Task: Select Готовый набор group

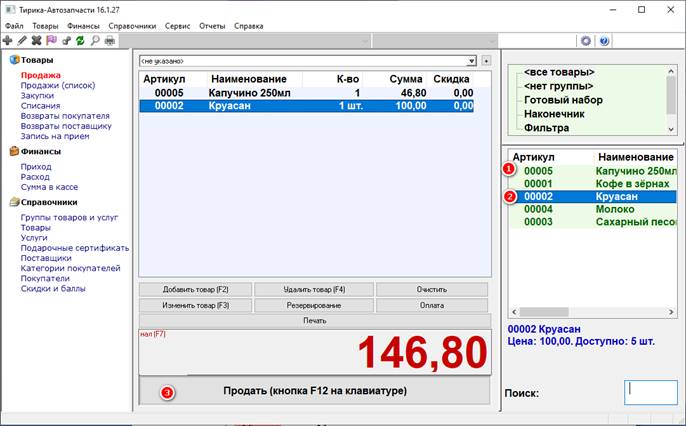Action: [563, 100]
